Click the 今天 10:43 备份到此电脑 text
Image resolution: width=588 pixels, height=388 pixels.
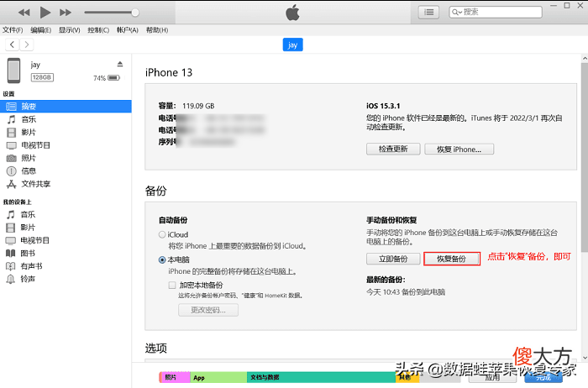pos(406,292)
